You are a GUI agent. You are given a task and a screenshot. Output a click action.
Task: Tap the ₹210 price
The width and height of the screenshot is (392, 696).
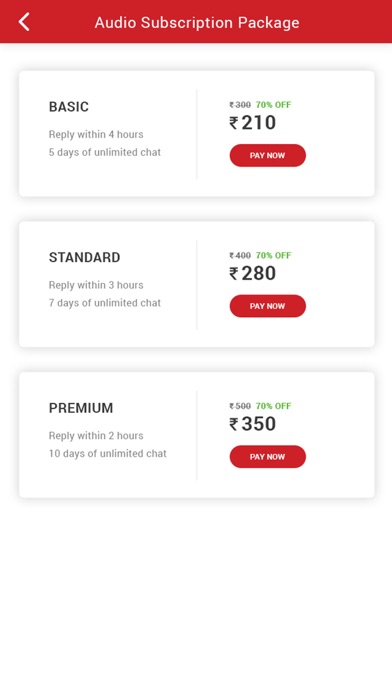253,123
